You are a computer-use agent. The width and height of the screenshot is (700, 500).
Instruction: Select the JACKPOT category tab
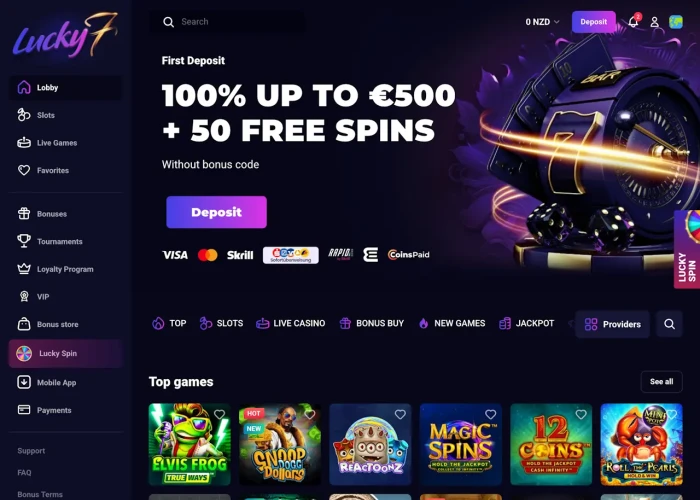click(527, 323)
